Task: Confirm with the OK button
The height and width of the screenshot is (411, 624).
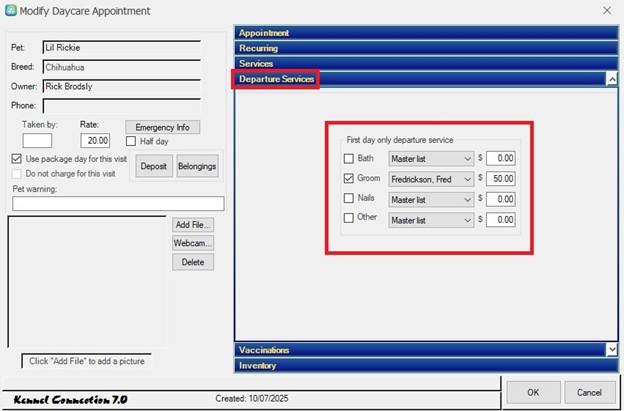Action: (x=533, y=392)
